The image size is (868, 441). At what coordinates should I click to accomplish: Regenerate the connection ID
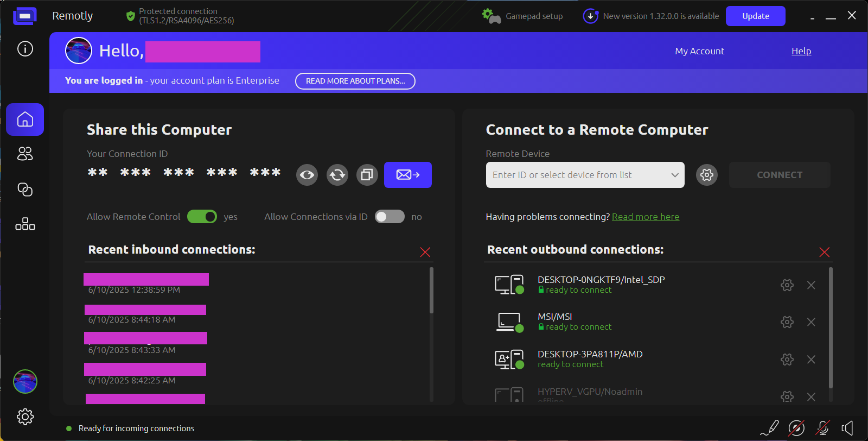337,175
